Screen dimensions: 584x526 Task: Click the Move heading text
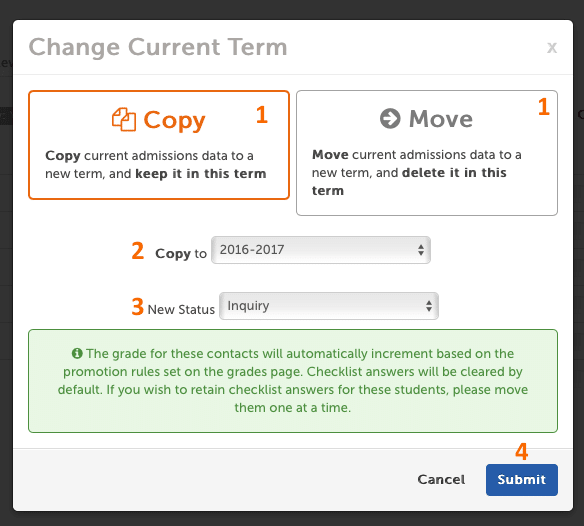click(x=441, y=119)
